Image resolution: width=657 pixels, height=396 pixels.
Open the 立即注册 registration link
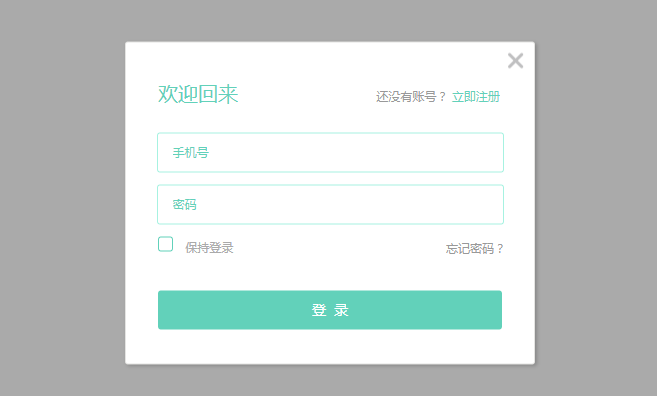(476, 97)
